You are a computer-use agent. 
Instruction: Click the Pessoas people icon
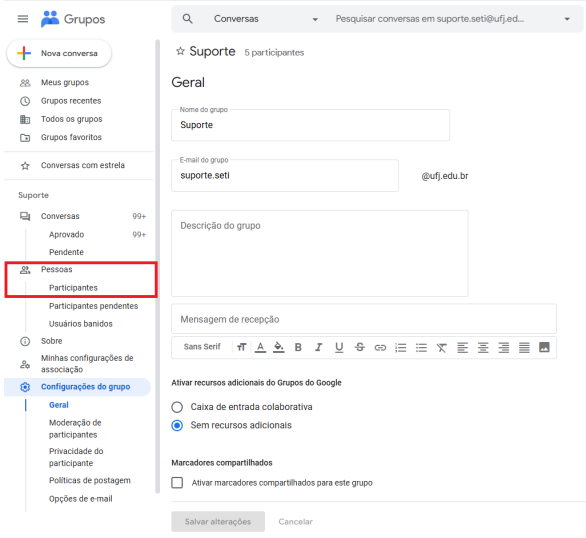(25, 270)
